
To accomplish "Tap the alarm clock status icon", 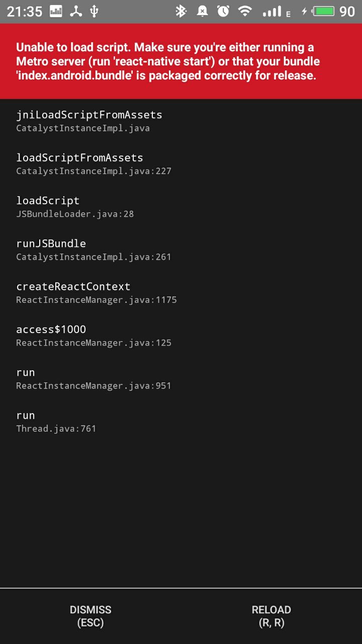I will [x=223, y=11].
